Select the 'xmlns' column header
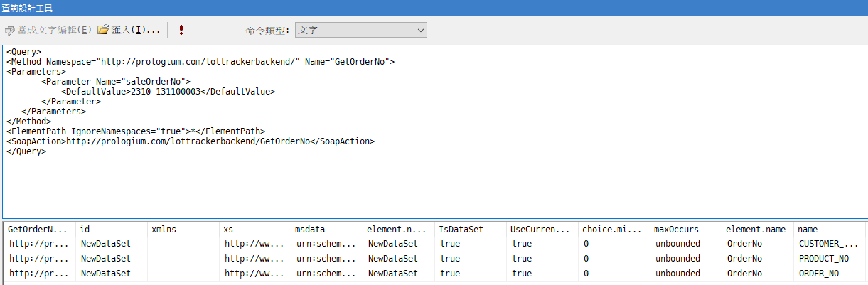 click(183, 230)
